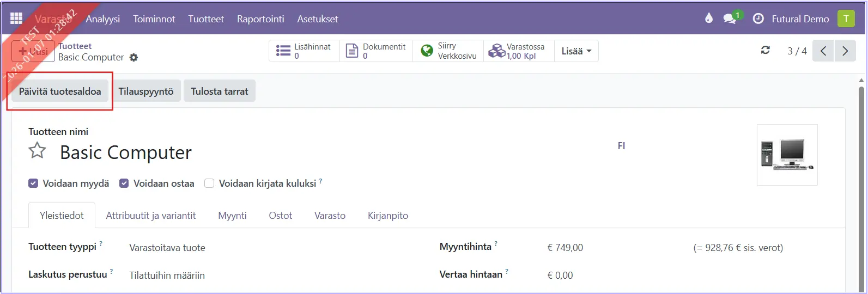Click the Basic Computer product image

pyautogui.click(x=787, y=155)
